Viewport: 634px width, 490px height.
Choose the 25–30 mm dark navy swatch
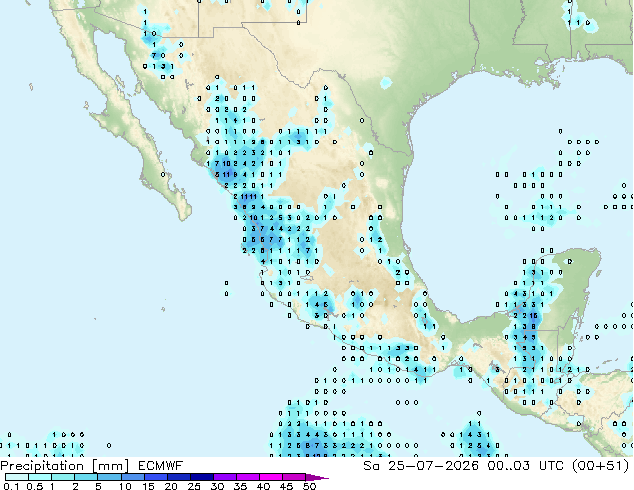(201, 477)
